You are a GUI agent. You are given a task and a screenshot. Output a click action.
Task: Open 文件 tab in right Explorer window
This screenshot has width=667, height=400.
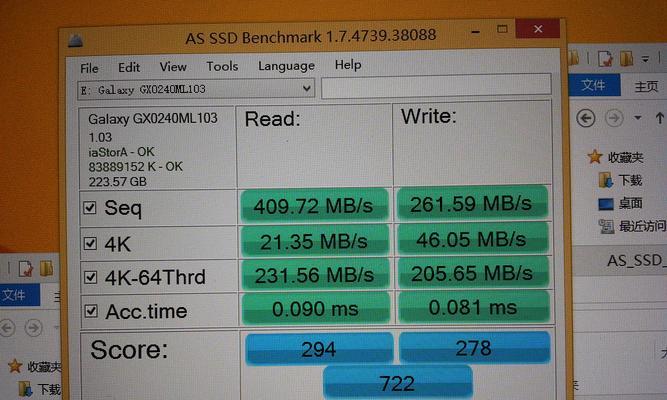click(x=594, y=84)
